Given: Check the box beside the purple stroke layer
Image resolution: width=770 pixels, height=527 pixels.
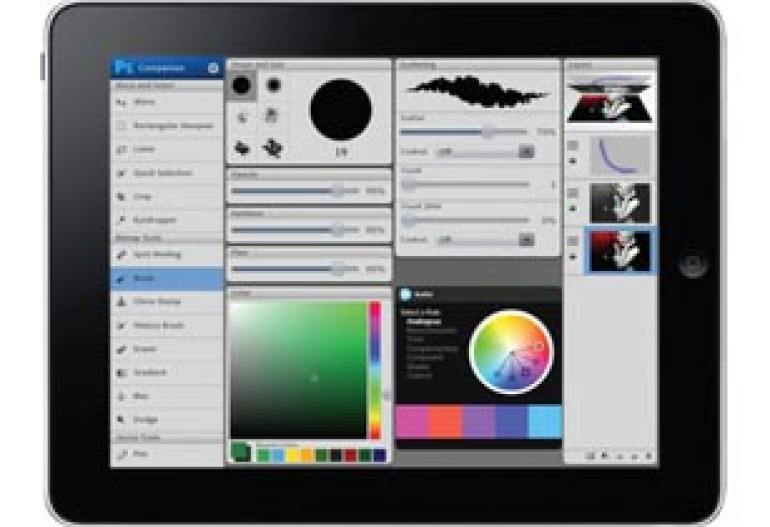Looking at the screenshot, I should pos(573,145).
